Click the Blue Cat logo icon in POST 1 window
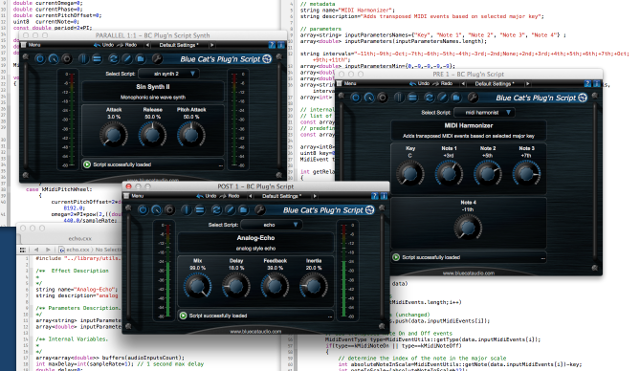Viewport: 640px width, 371px height. pos(370,210)
